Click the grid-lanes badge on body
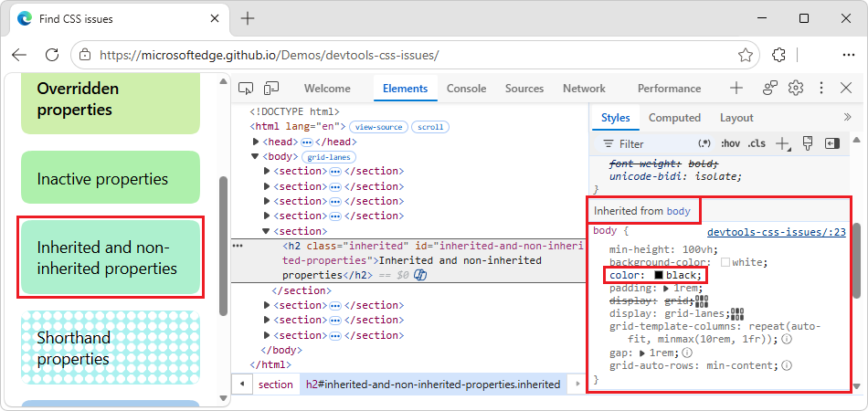The image size is (868, 411). pos(329,157)
